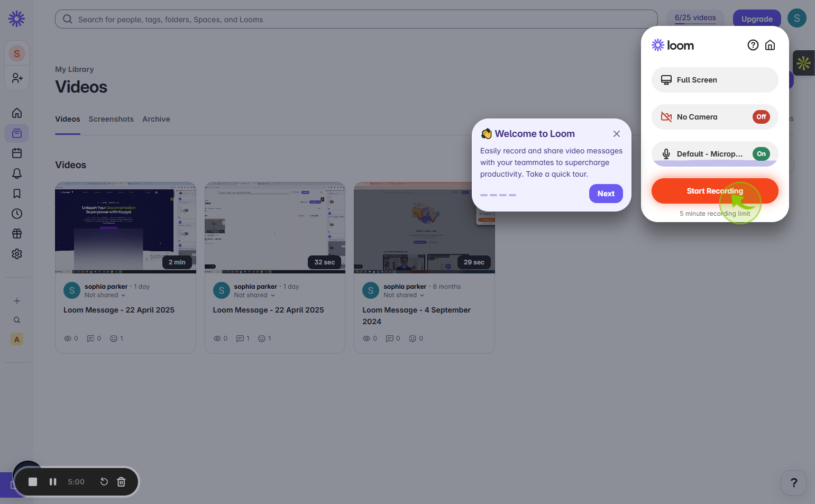Check view count on the 32 sec video card
Viewport: 815px width, 504px height.
(x=220, y=338)
